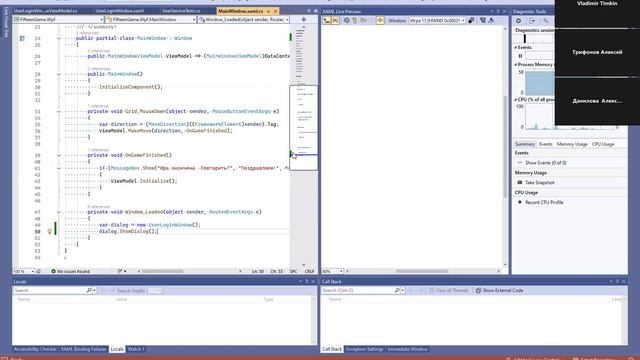Select the Memory Usage tab
Image resolution: width=640 pixels, height=360 pixels.
coord(572,144)
